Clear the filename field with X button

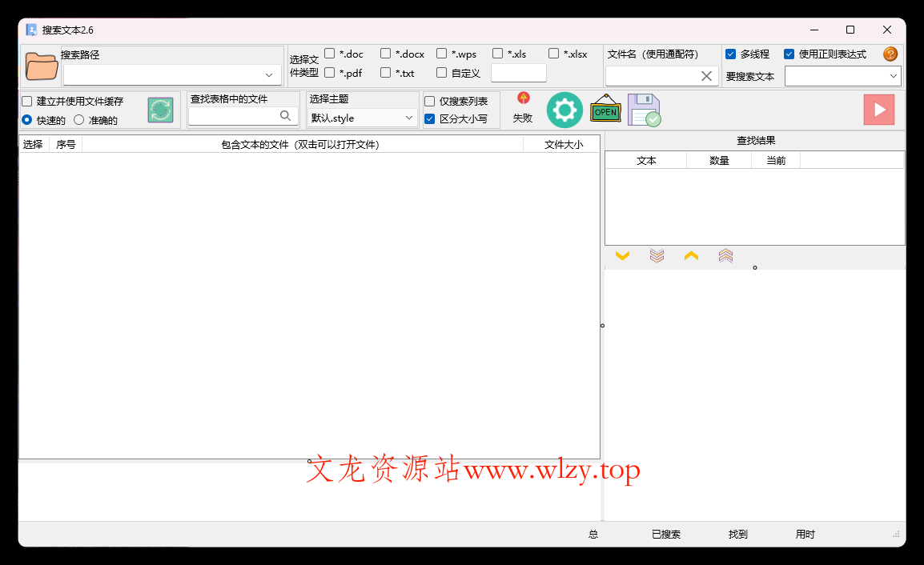[707, 74]
